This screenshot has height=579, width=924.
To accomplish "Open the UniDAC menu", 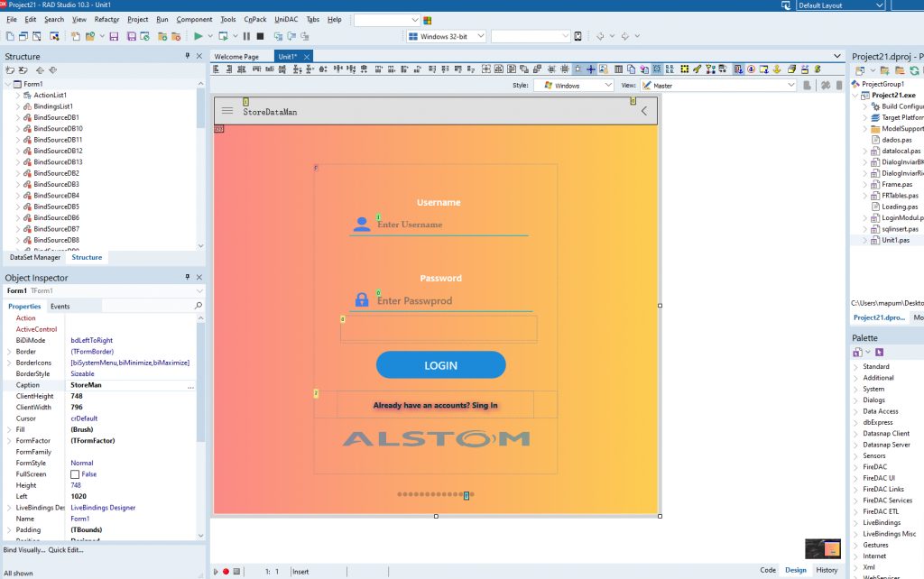I will point(286,20).
